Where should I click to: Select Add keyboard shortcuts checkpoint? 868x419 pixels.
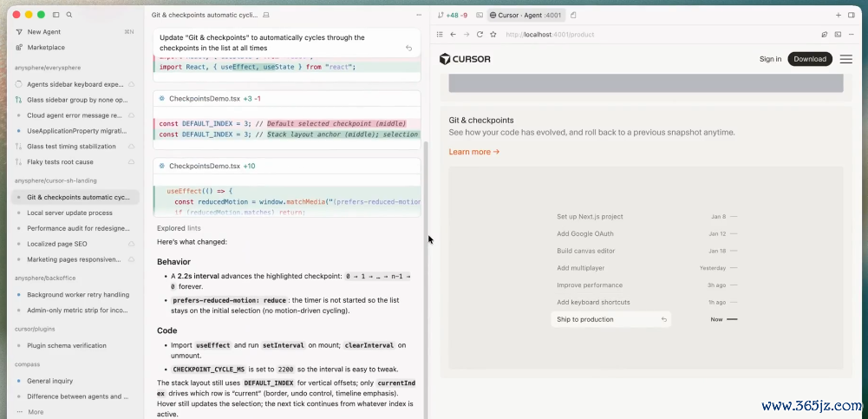click(x=593, y=302)
